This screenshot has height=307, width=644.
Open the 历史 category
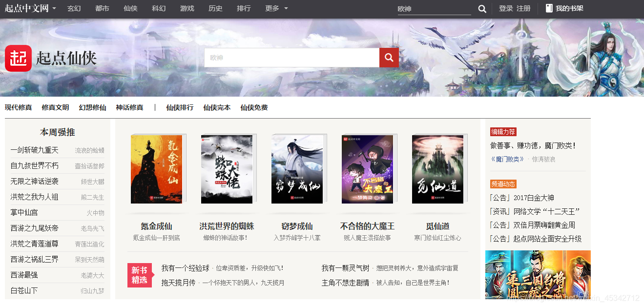pyautogui.click(x=215, y=8)
